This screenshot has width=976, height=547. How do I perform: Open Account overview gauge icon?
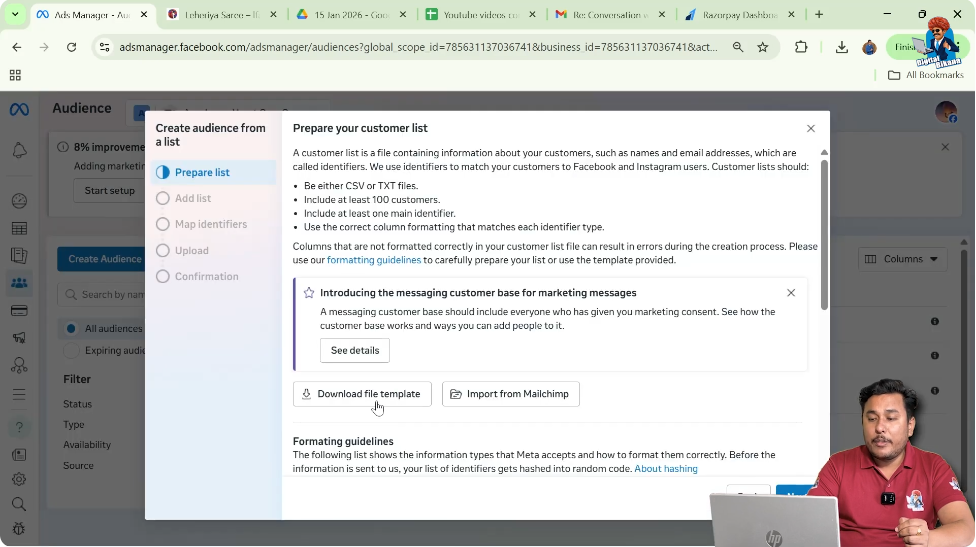click(19, 200)
